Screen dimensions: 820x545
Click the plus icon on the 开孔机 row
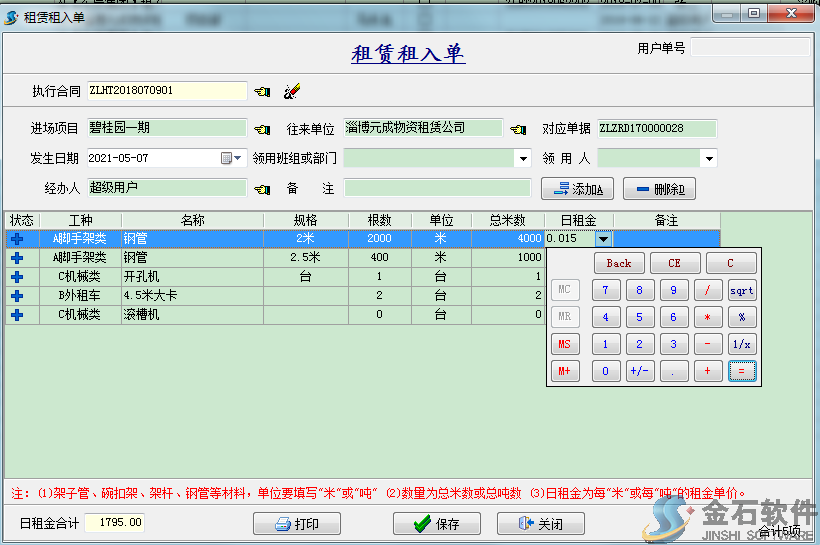16,277
